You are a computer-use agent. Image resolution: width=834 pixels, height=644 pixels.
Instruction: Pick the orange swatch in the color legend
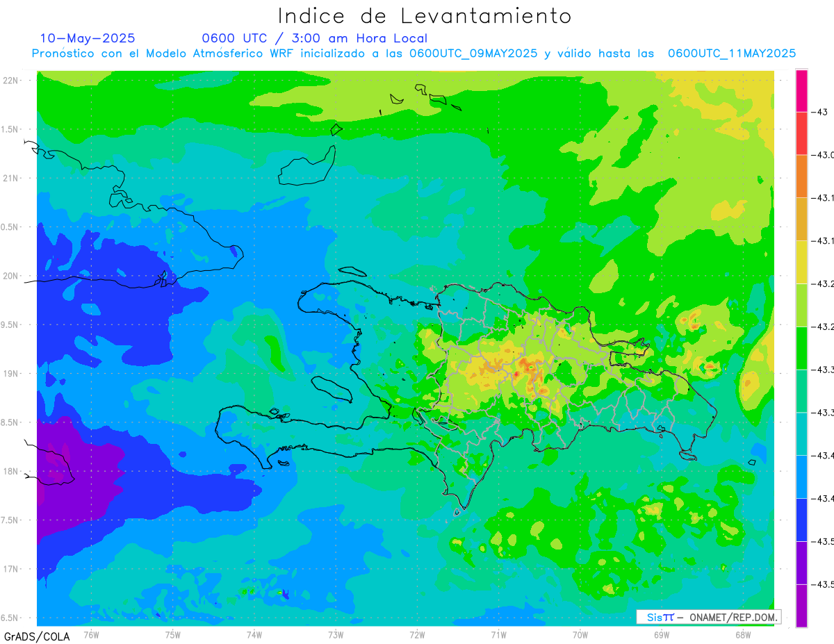[801, 176]
